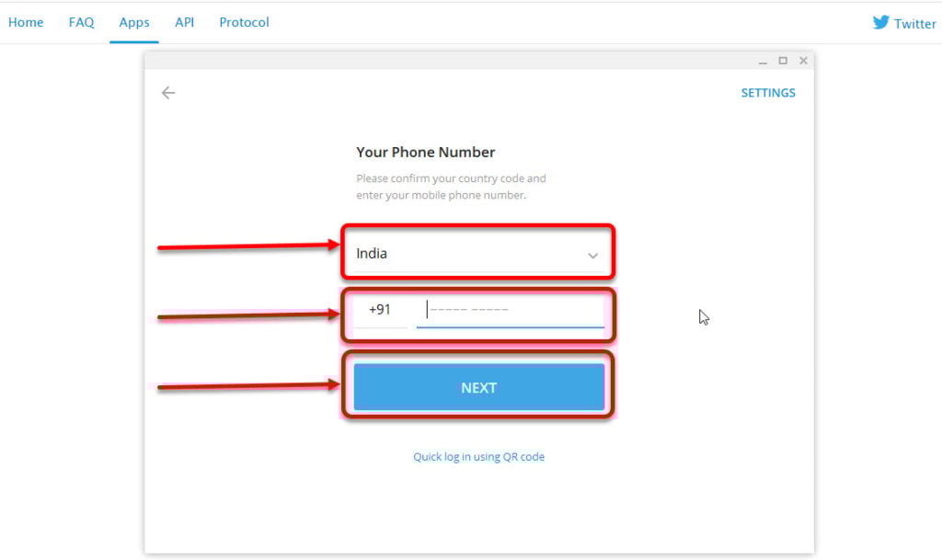Open the FAQ tab
Viewport: 942px width, 560px height.
click(81, 22)
